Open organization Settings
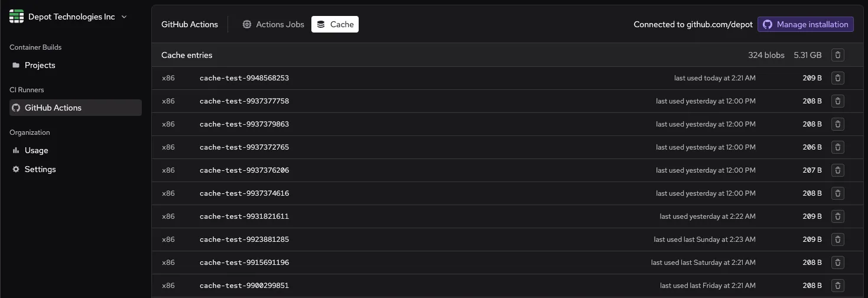Screen dimensions: 868x298 click(40, 169)
